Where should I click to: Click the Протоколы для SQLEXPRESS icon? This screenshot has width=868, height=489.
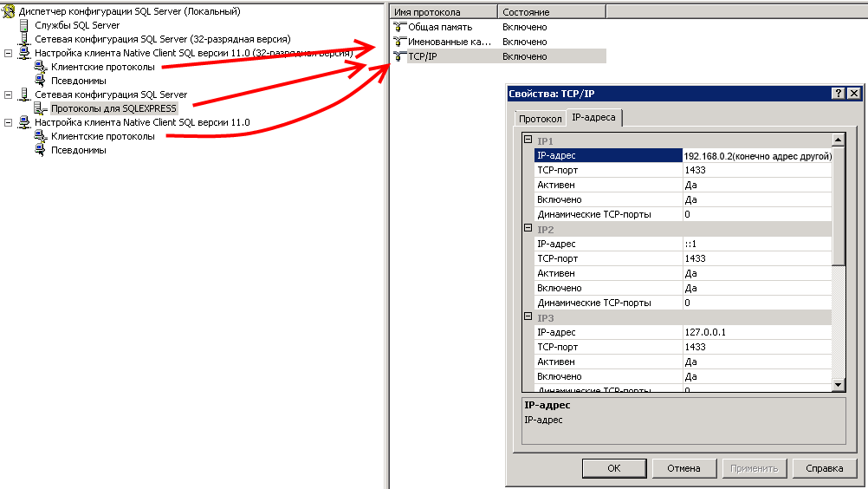(41, 108)
